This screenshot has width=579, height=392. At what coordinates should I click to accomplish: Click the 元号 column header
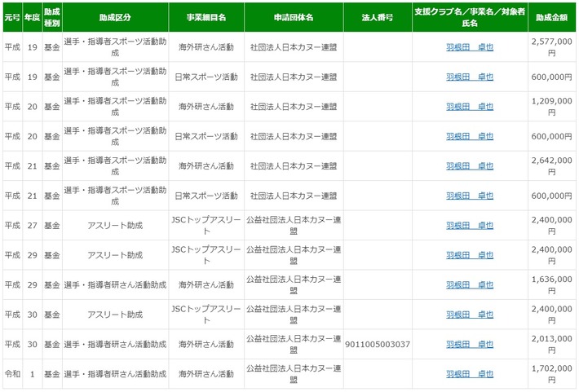click(12, 17)
